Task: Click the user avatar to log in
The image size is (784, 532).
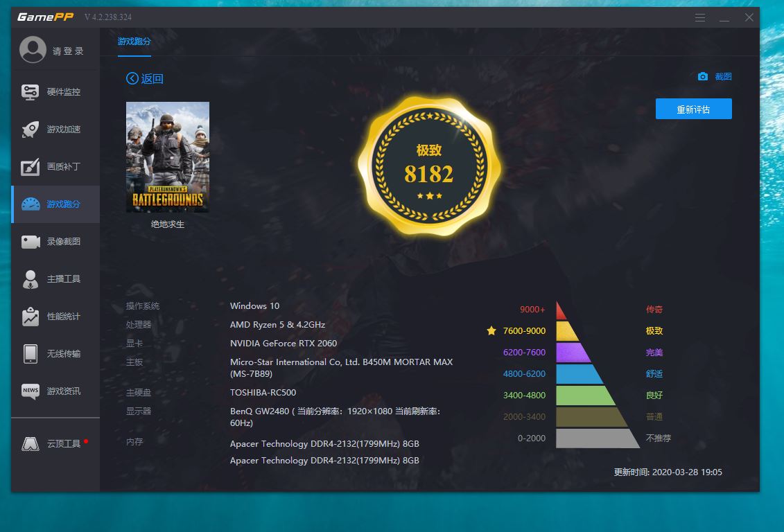Action: 33,50
